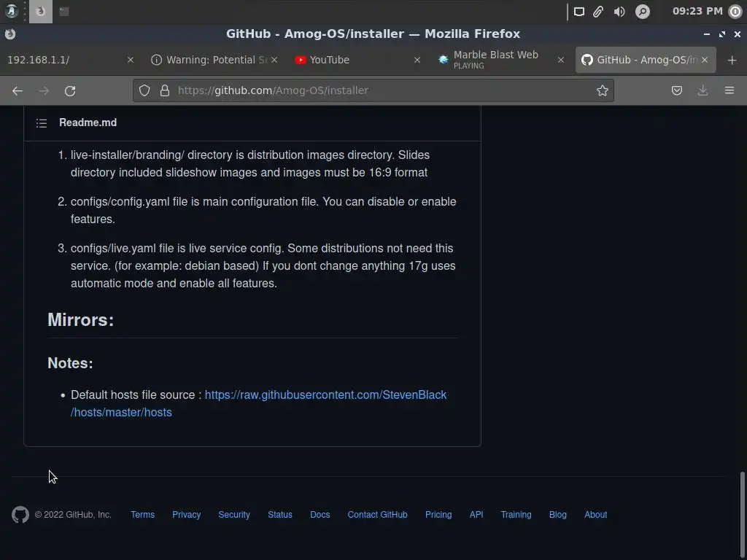Open the power button icon in top panel
The image size is (747, 560).
(735, 12)
